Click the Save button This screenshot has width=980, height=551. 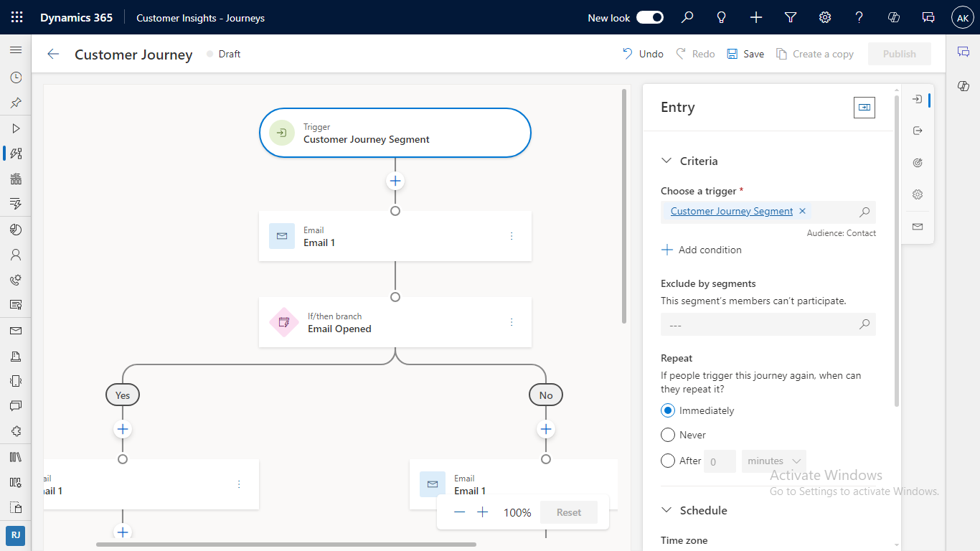tap(745, 54)
